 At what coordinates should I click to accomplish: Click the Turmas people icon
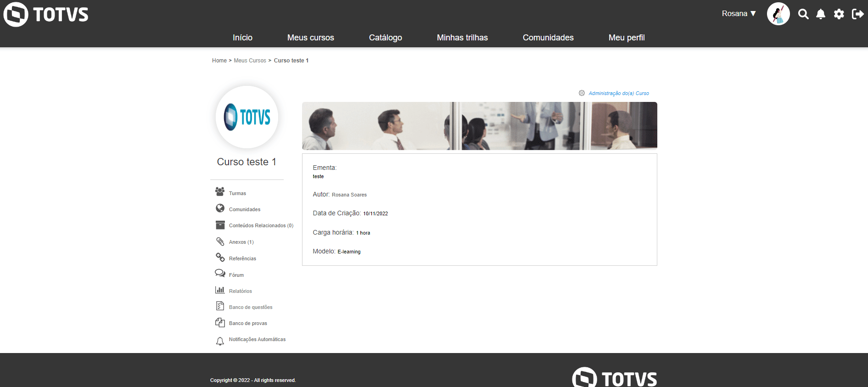[x=220, y=191]
